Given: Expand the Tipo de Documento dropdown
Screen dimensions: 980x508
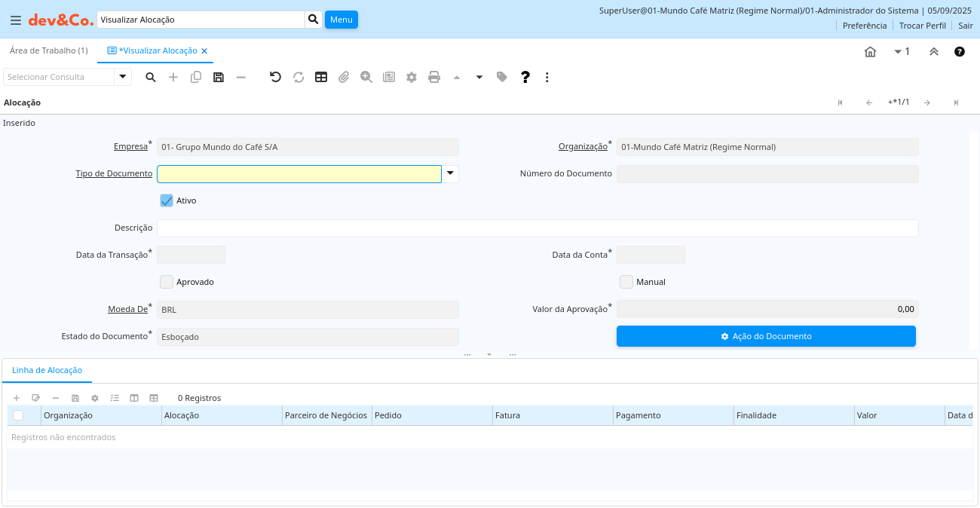Looking at the screenshot, I should (450, 174).
